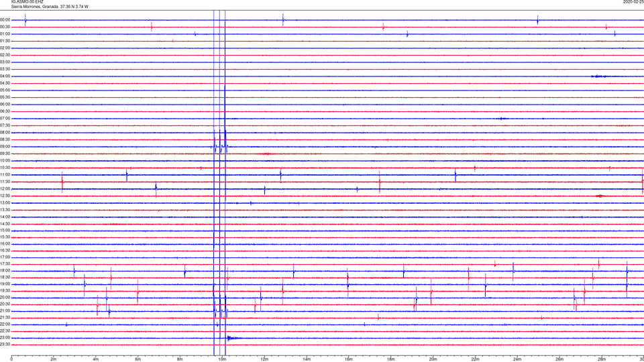Click the 2m tick label on time axis
Viewport: 644px width, 362px height.
click(54, 359)
